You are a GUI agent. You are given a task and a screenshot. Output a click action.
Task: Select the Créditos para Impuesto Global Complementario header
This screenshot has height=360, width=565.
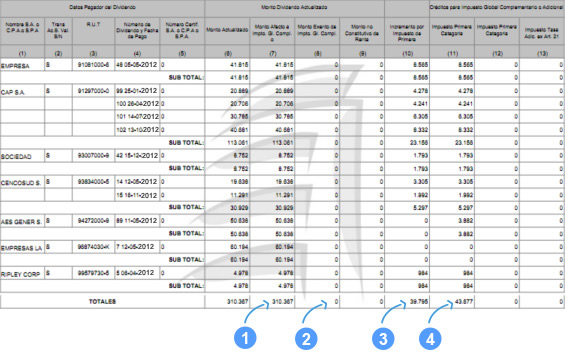[x=497, y=8]
